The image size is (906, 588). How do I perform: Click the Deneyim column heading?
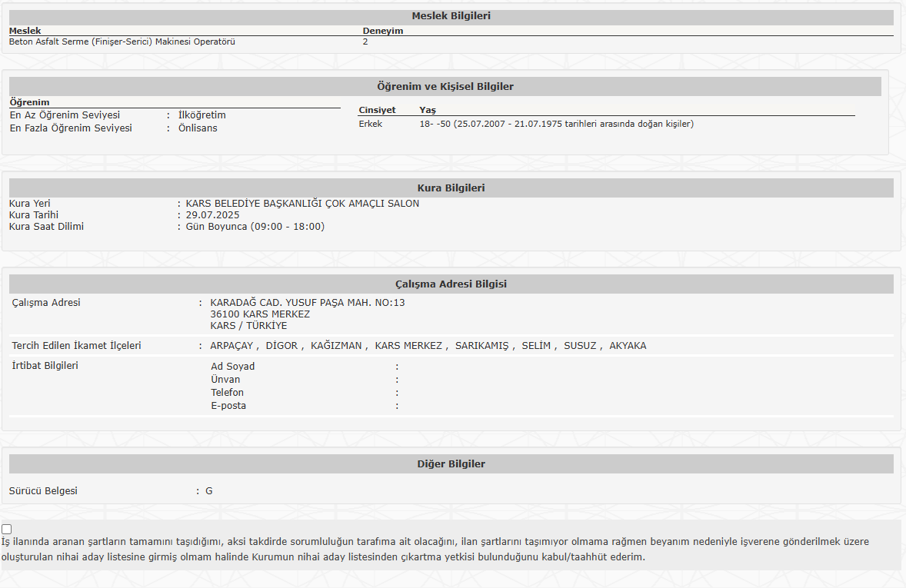(382, 32)
